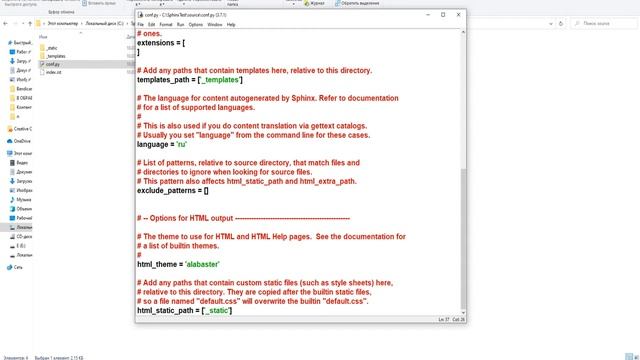
Task: Open Объемные объекты in sidebar
Action: 21,209
